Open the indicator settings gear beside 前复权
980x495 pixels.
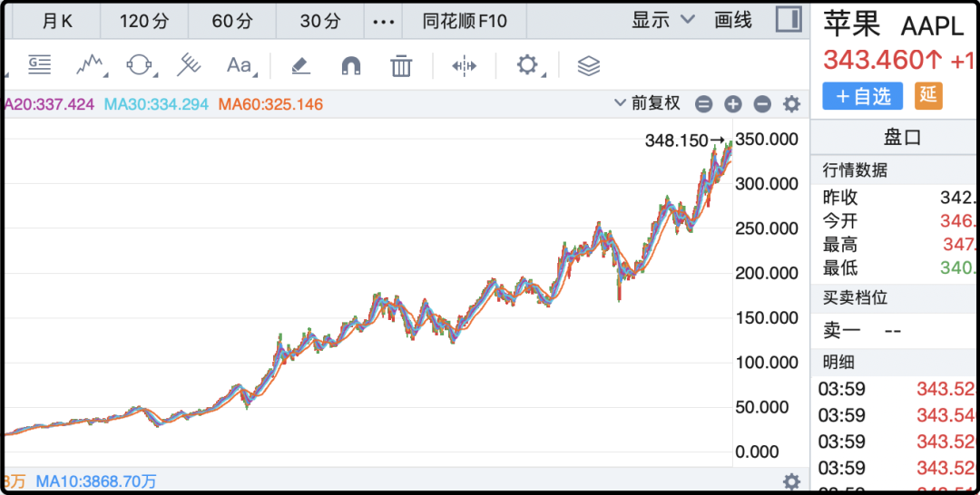[792, 104]
